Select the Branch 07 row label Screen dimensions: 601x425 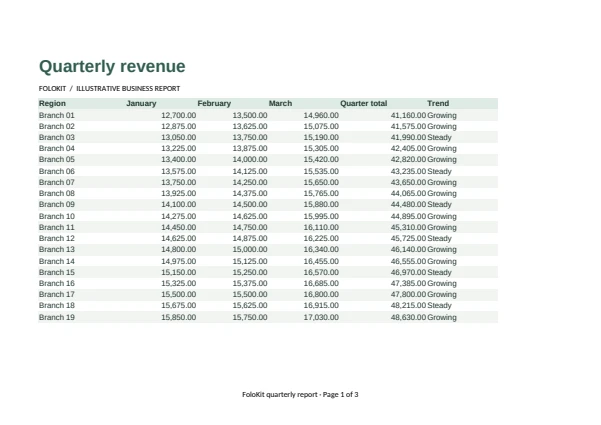[57, 182]
